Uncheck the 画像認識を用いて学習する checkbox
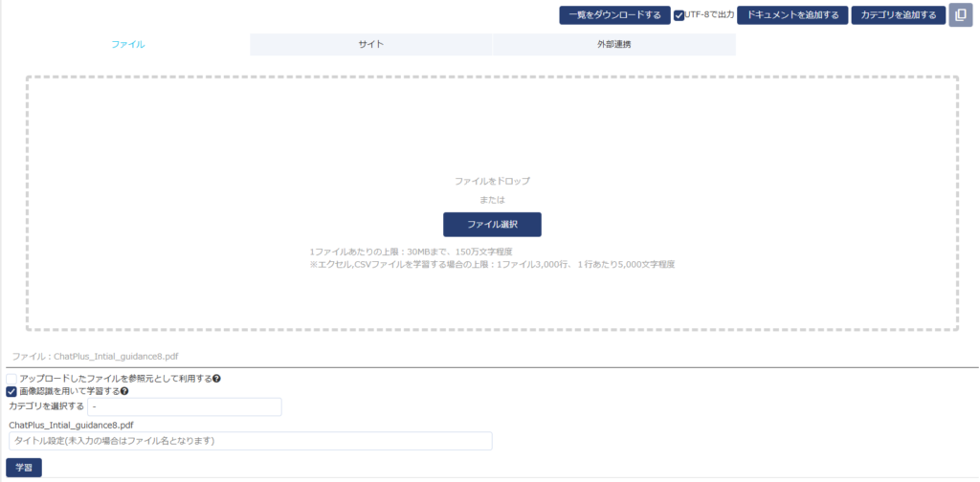The image size is (980, 482). [11, 391]
